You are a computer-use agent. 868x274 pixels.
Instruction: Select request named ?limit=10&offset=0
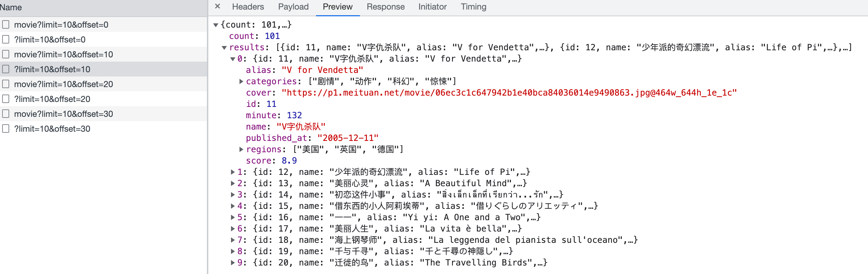[x=50, y=40]
